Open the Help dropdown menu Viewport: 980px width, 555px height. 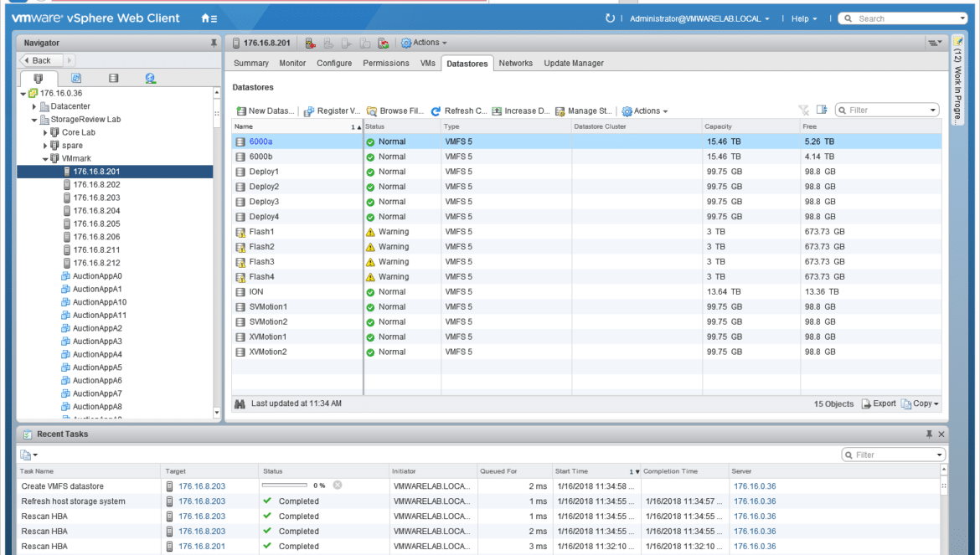click(x=804, y=18)
